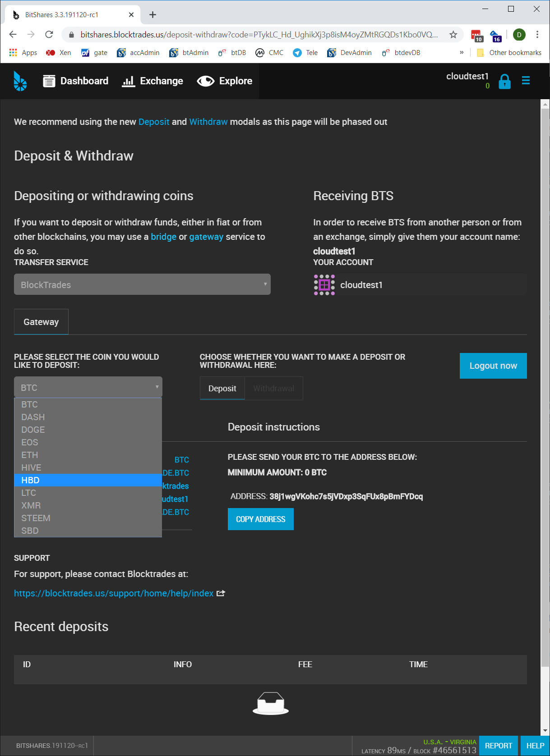This screenshot has height=756, width=550.
Task: Open the hamburger menu icon
Action: click(x=526, y=81)
